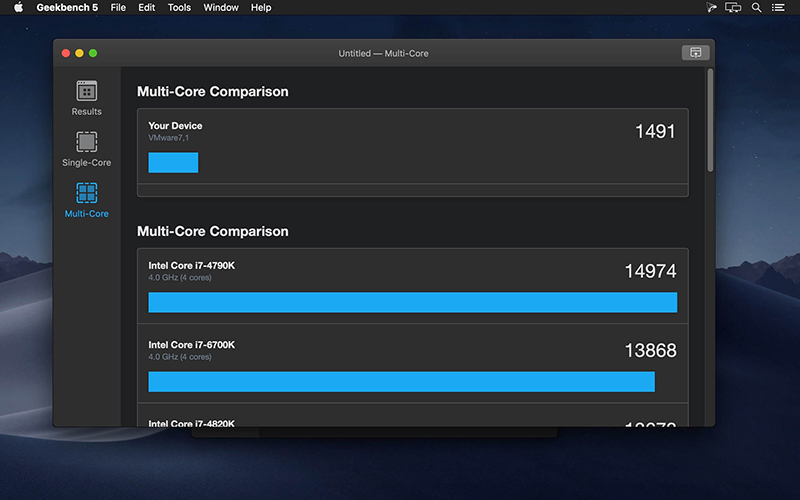Click the Intel Core i7-4790K score bar
The image size is (800, 500).
[413, 302]
